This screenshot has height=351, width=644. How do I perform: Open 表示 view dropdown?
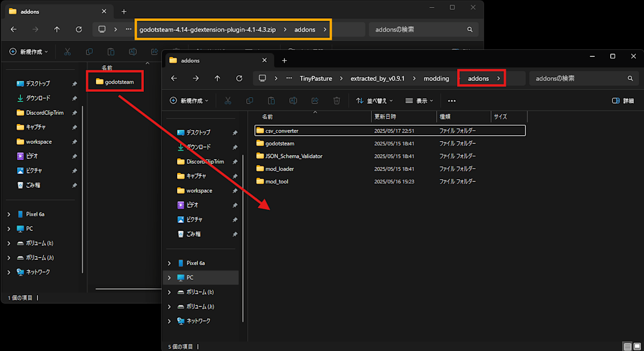420,100
